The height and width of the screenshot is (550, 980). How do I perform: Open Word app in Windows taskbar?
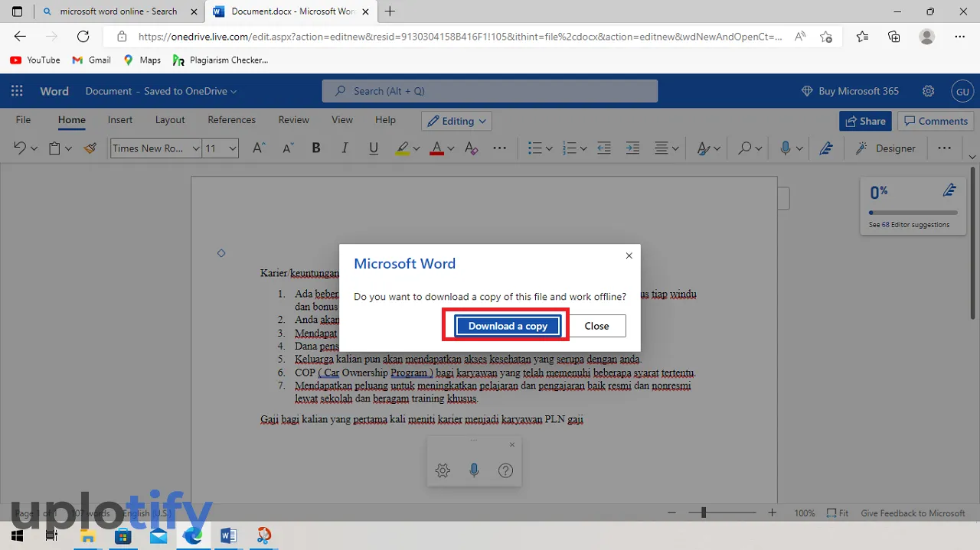click(228, 535)
